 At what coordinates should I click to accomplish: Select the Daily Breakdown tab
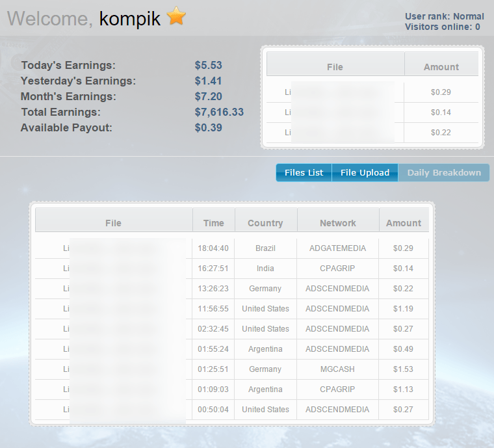(444, 172)
